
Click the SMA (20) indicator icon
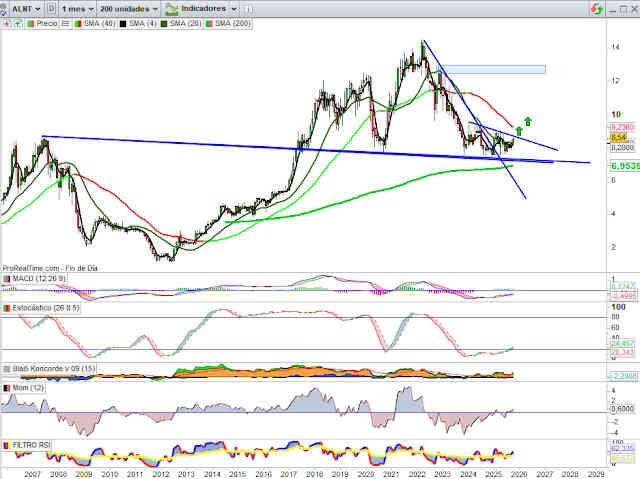point(163,21)
